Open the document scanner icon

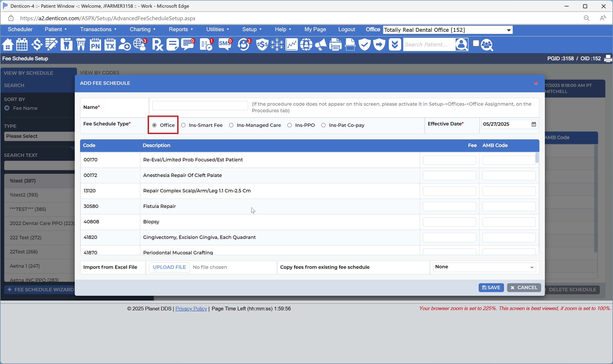pyautogui.click(x=350, y=45)
